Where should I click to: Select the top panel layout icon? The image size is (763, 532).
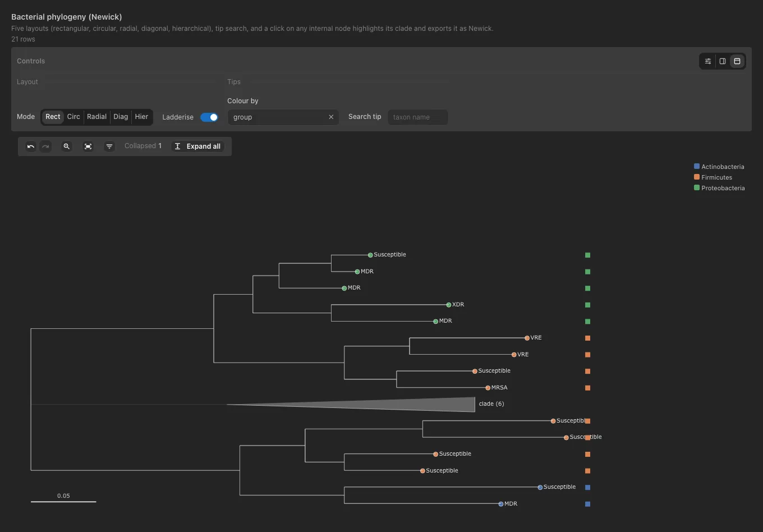(x=737, y=61)
